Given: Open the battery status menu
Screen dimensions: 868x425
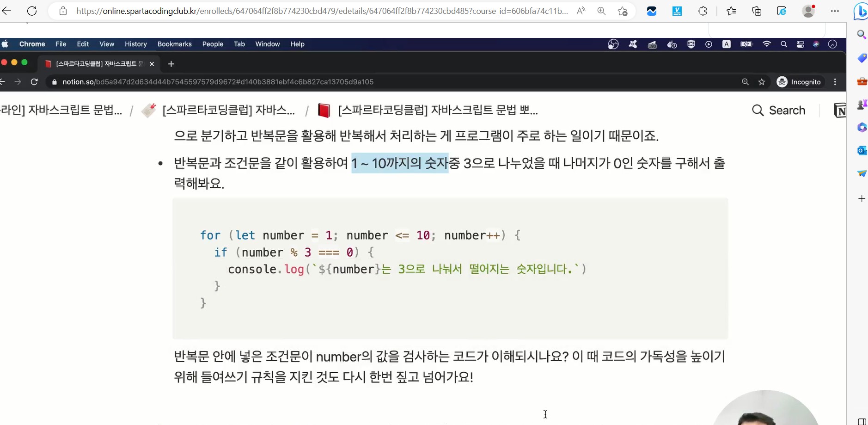Looking at the screenshot, I should (x=746, y=44).
